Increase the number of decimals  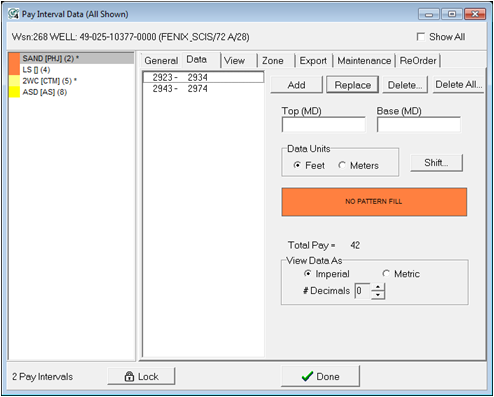[x=378, y=287]
